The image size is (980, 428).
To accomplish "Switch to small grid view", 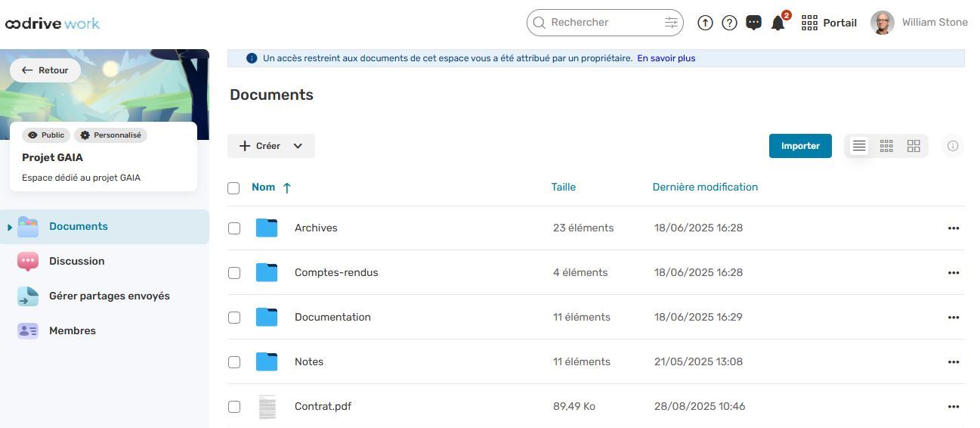I will coord(886,146).
